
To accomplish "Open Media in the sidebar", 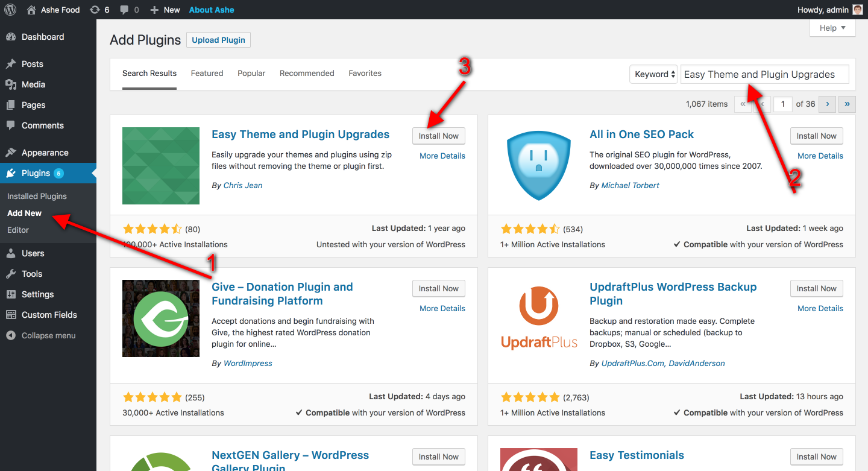I will tap(33, 84).
